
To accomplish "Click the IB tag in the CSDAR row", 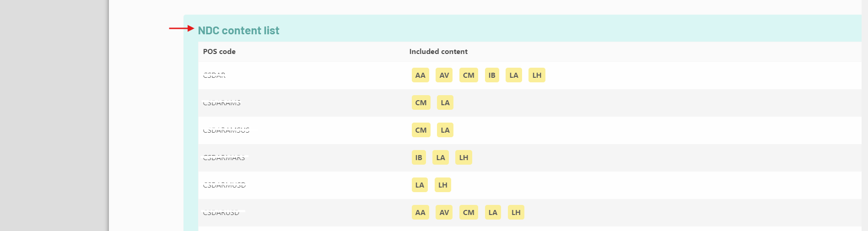I will coord(492,75).
